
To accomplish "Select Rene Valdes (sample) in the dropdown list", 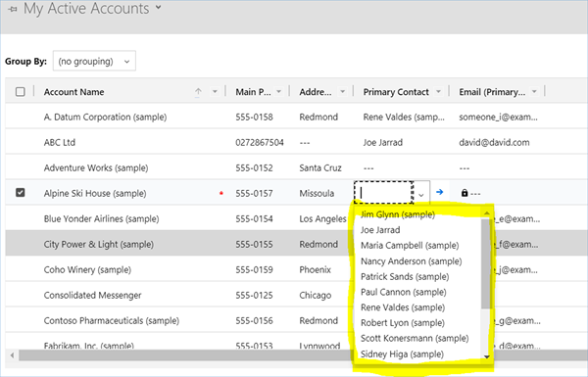I will pos(403,307).
